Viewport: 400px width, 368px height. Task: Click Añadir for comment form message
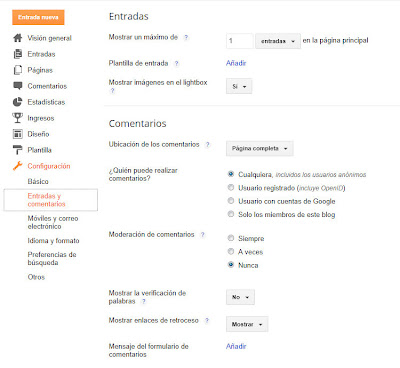coord(236,346)
